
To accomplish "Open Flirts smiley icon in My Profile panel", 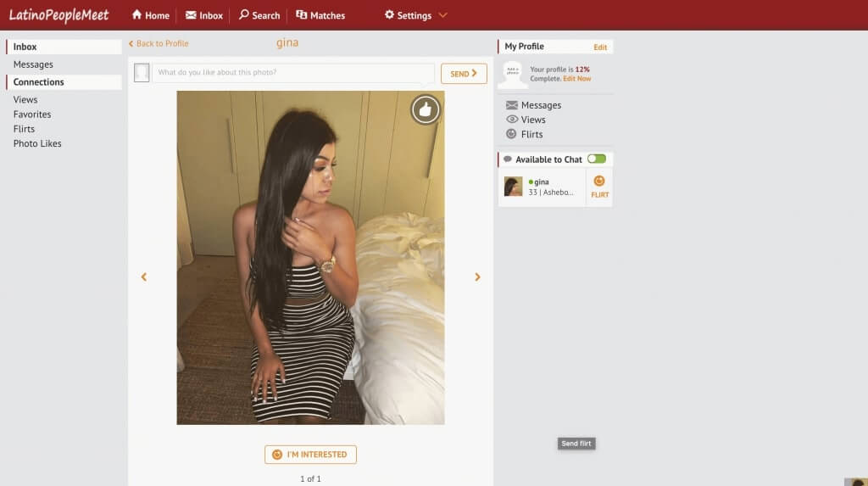I will coord(511,134).
